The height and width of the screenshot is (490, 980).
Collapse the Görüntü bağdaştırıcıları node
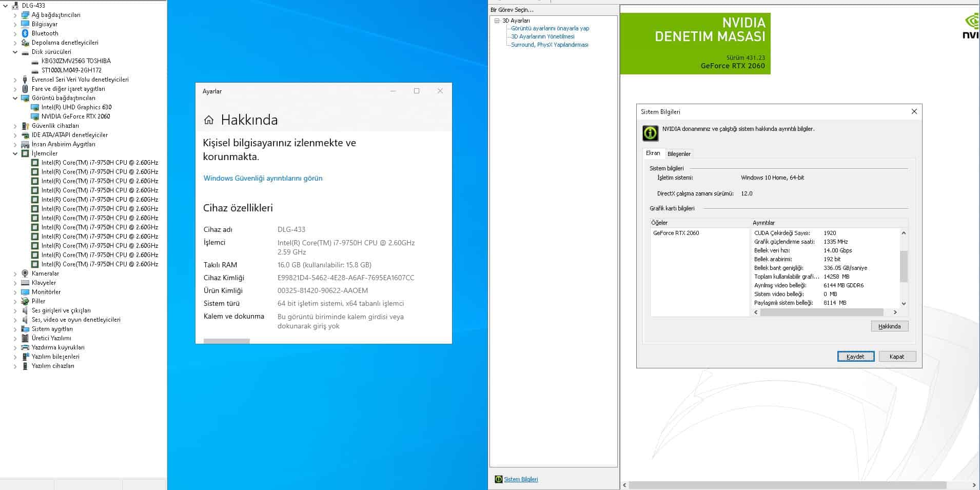click(15, 98)
